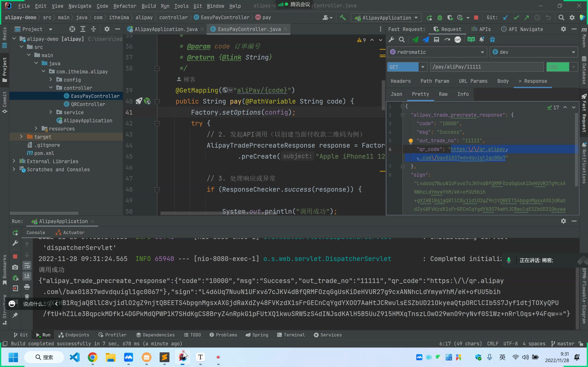Click Select Opened File target icon
This screenshot has height=367, width=588.
click(72, 29)
